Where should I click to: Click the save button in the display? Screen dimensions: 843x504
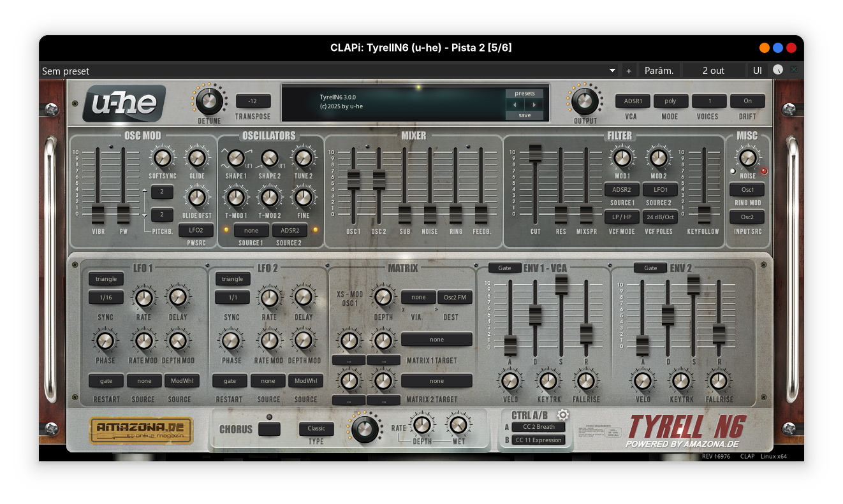click(525, 115)
